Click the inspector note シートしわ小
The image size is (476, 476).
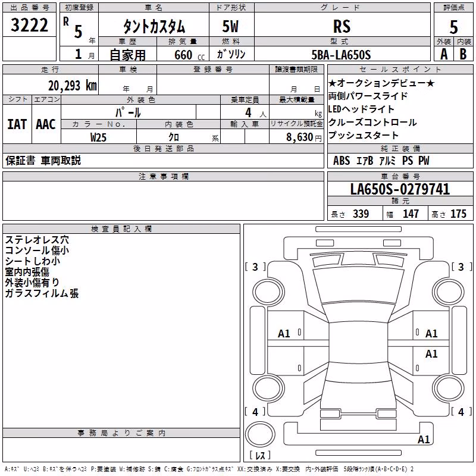(x=33, y=261)
